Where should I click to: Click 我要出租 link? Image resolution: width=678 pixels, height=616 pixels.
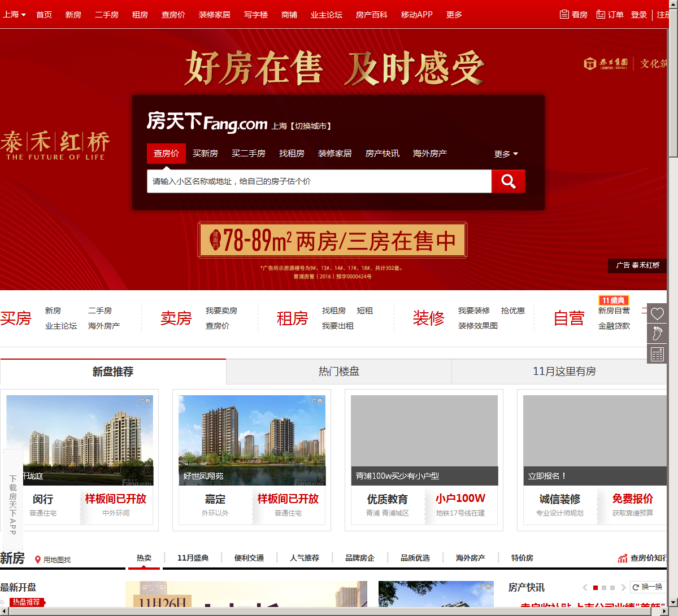click(338, 326)
